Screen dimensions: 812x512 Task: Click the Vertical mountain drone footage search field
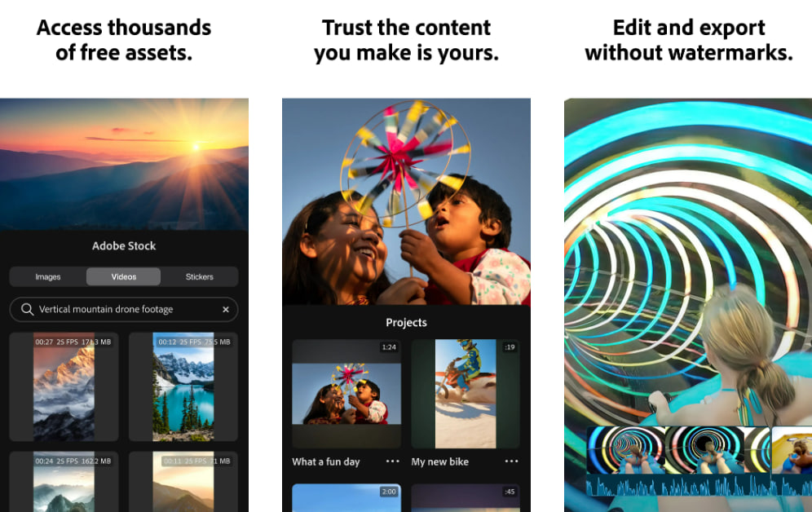click(x=124, y=309)
